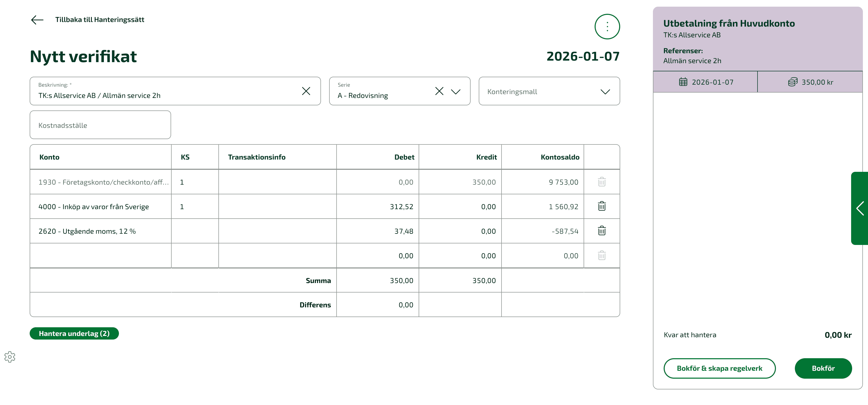Clear the Beskrivning field text
Image resolution: width=868 pixels, height=405 pixels.
coord(306,91)
